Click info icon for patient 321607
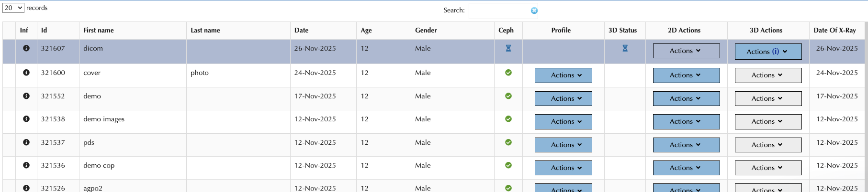This screenshot has height=192, width=868. click(26, 48)
